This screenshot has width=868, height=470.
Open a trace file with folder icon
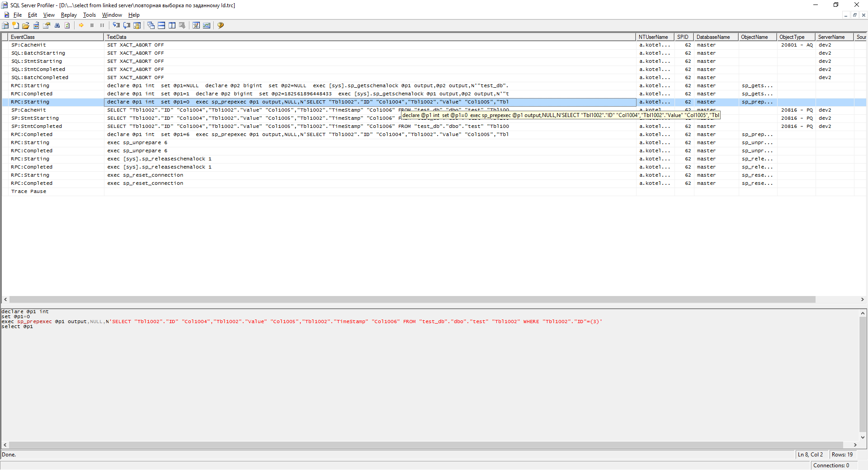pos(26,25)
